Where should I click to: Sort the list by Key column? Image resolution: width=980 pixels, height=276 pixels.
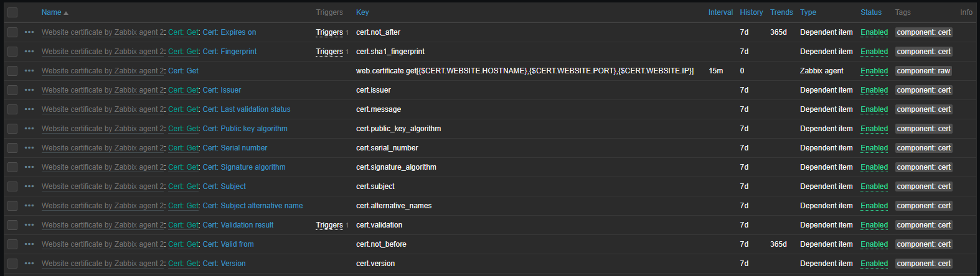pyautogui.click(x=362, y=12)
